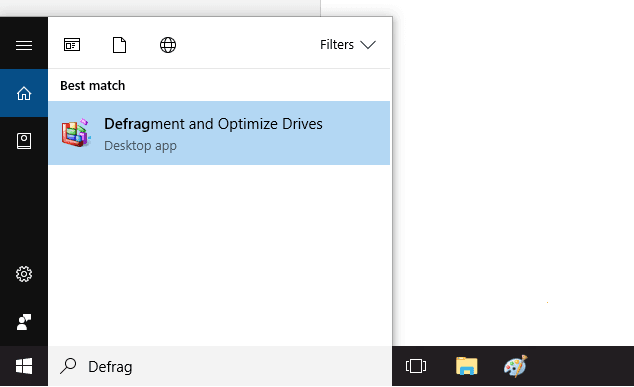Launch File Explorer from the taskbar

(467, 366)
